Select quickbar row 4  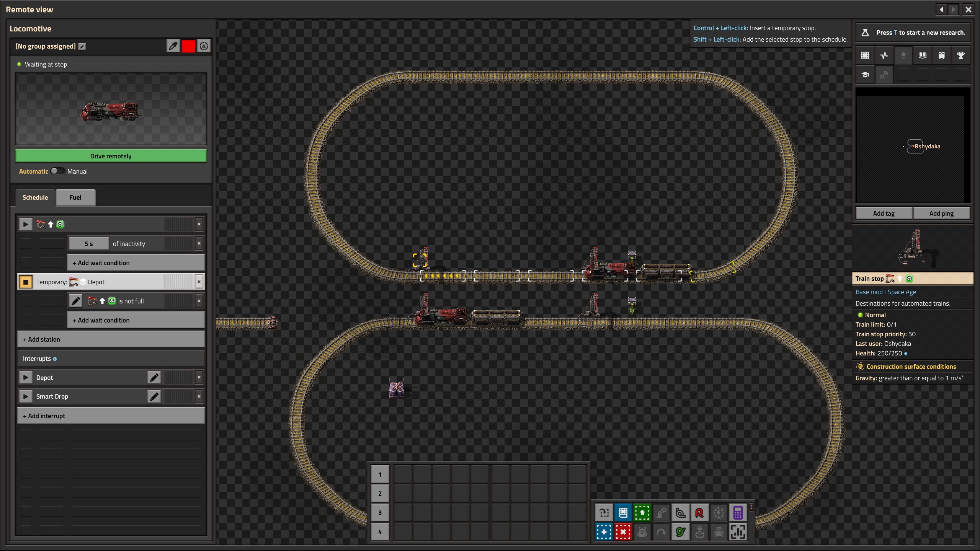[x=380, y=532]
